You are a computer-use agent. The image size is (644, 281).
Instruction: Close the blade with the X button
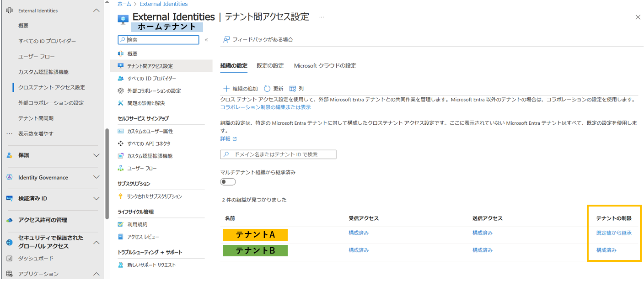[638, 17]
